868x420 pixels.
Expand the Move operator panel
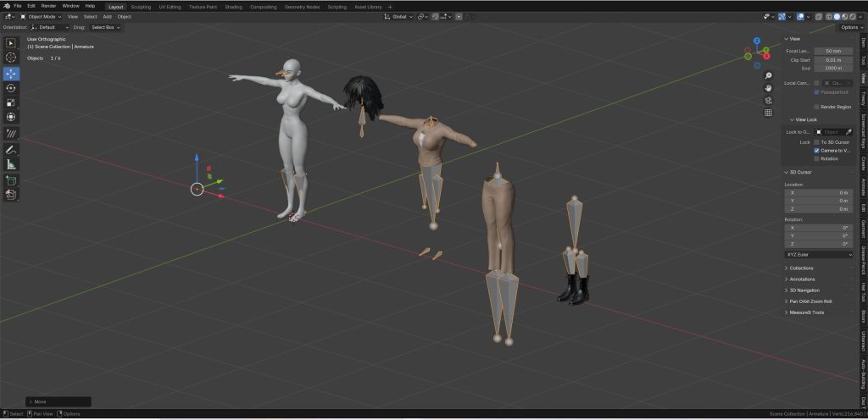[x=58, y=401]
